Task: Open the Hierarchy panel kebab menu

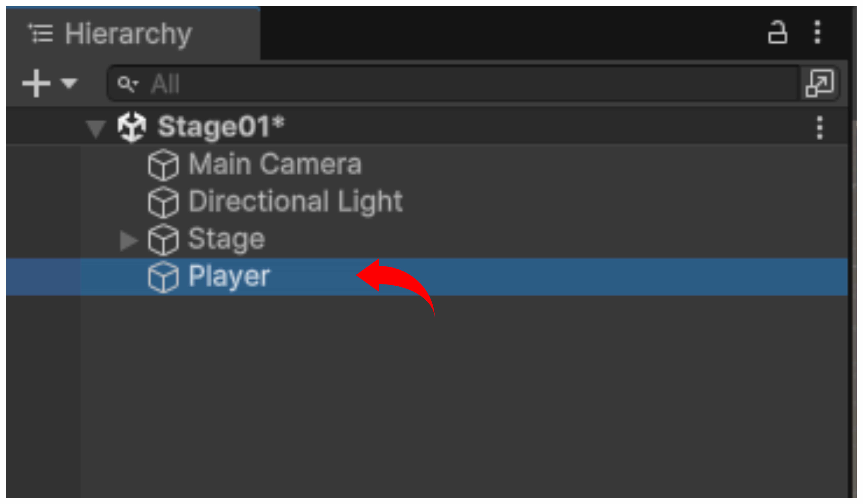Action: 817,32
